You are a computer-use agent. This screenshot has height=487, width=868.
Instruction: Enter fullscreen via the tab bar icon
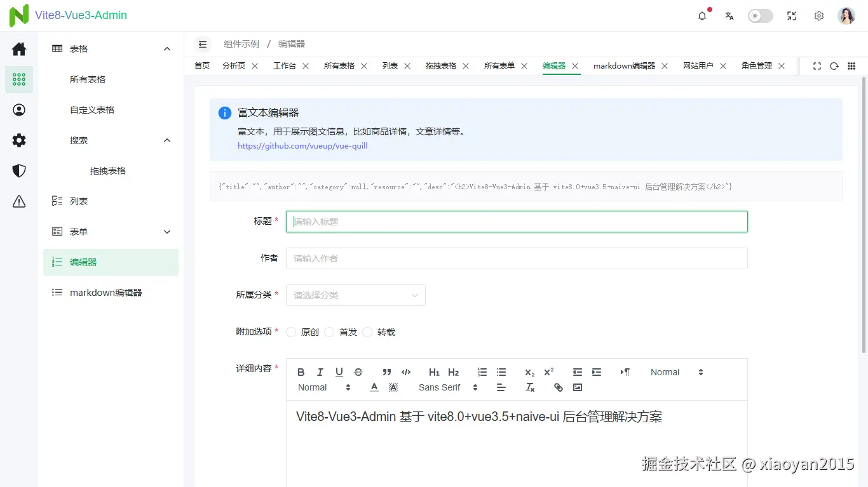(x=817, y=66)
